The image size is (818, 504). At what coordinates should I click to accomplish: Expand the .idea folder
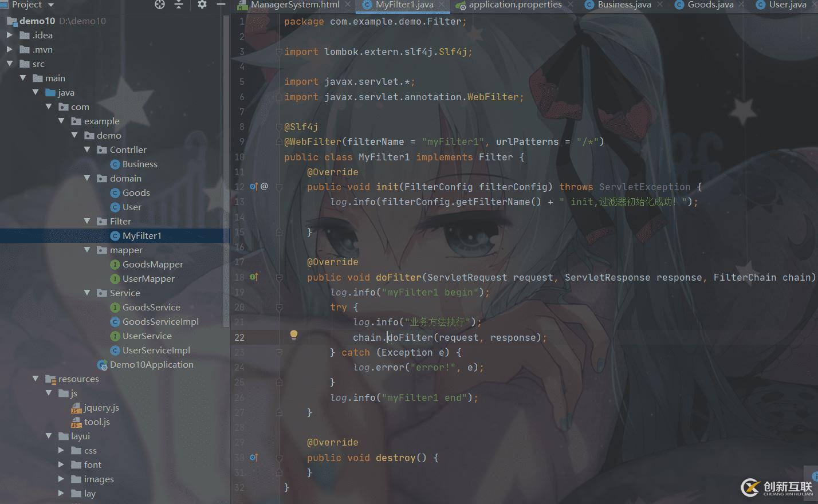pyautogui.click(x=10, y=36)
